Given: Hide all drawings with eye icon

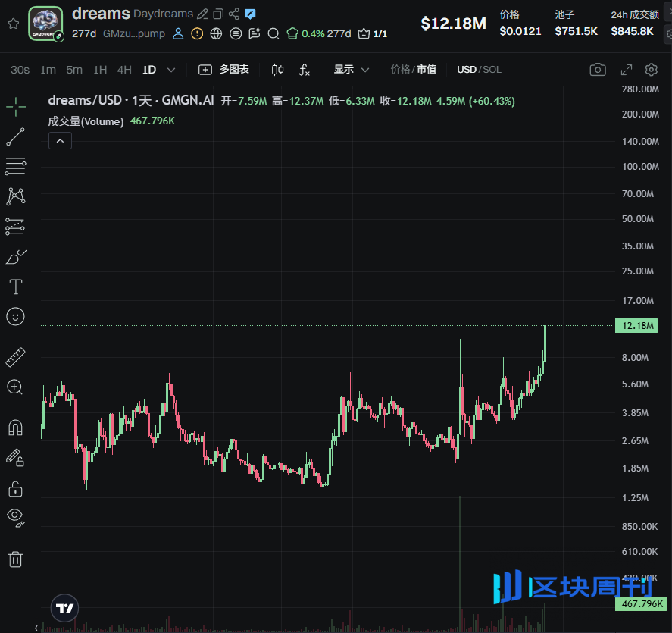Looking at the screenshot, I should pos(15,517).
